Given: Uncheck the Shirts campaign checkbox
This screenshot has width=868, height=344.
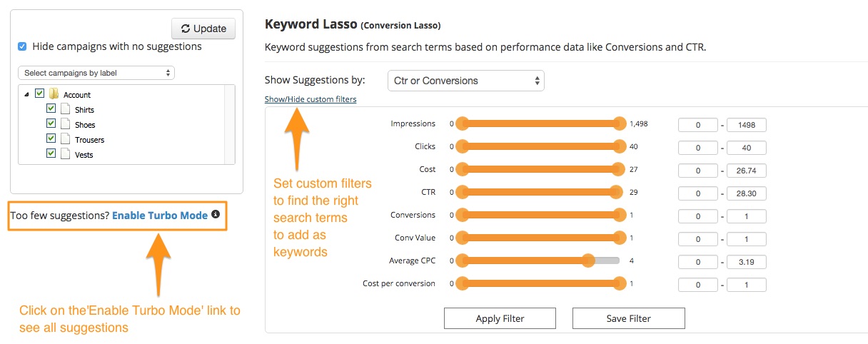Looking at the screenshot, I should 51,108.
